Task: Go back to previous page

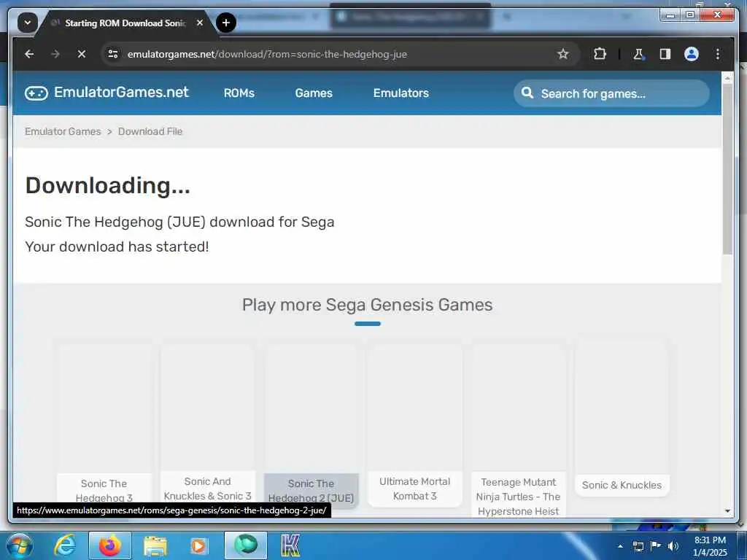Action: coord(29,54)
